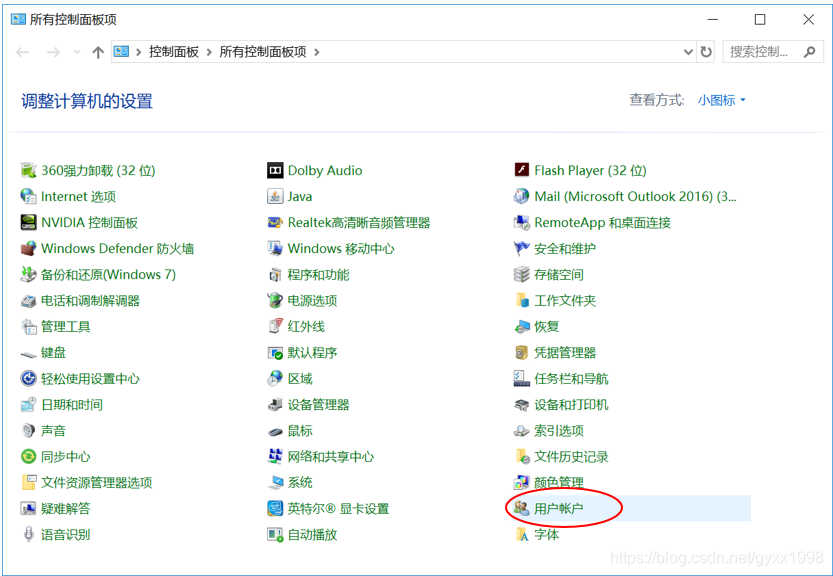Open 轻松使用设置中心 icon
The width and height of the screenshot is (833, 576).
click(28, 379)
